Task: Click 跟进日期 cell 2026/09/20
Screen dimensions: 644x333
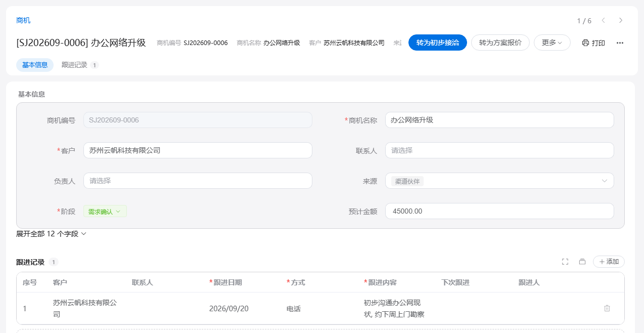Action: [229, 309]
